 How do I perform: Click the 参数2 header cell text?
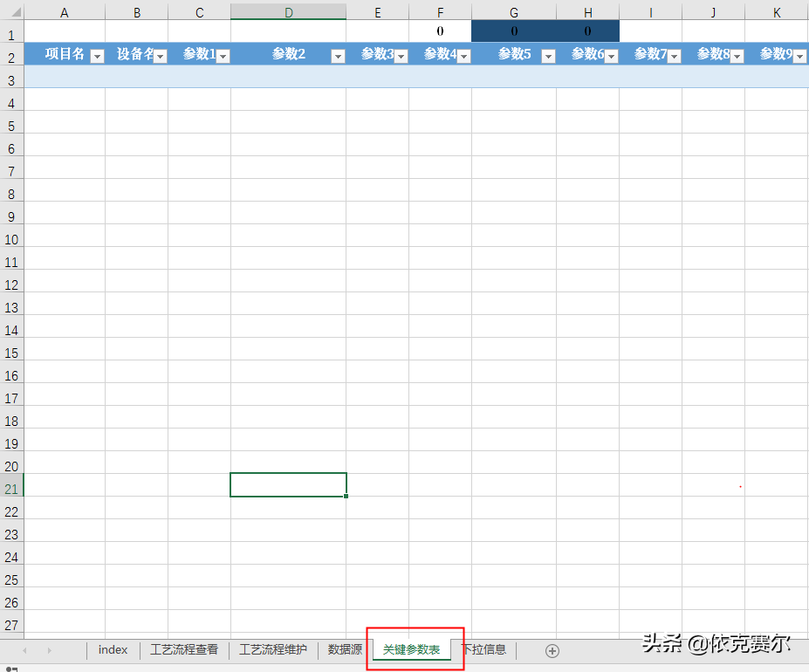289,54
